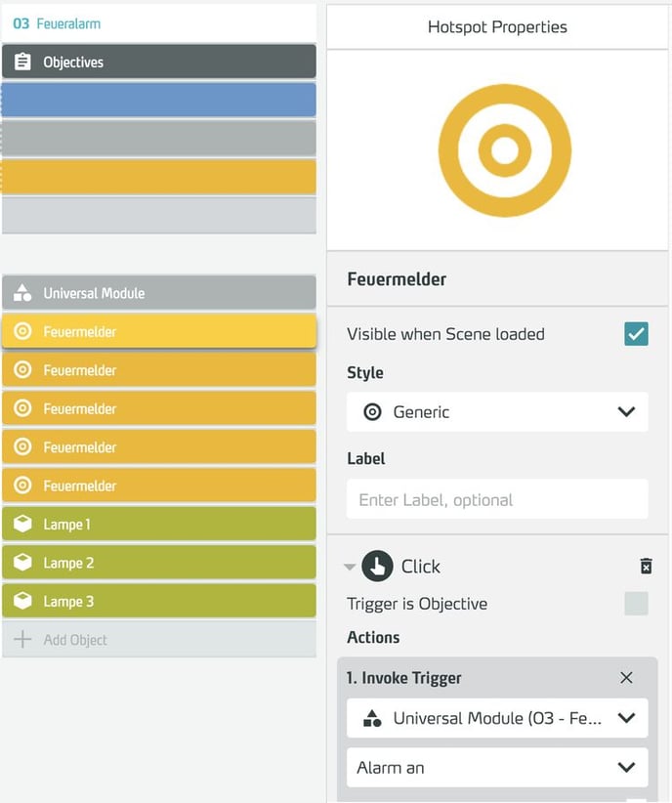Click the Objectives clipboard icon
The image size is (672, 803).
22,62
